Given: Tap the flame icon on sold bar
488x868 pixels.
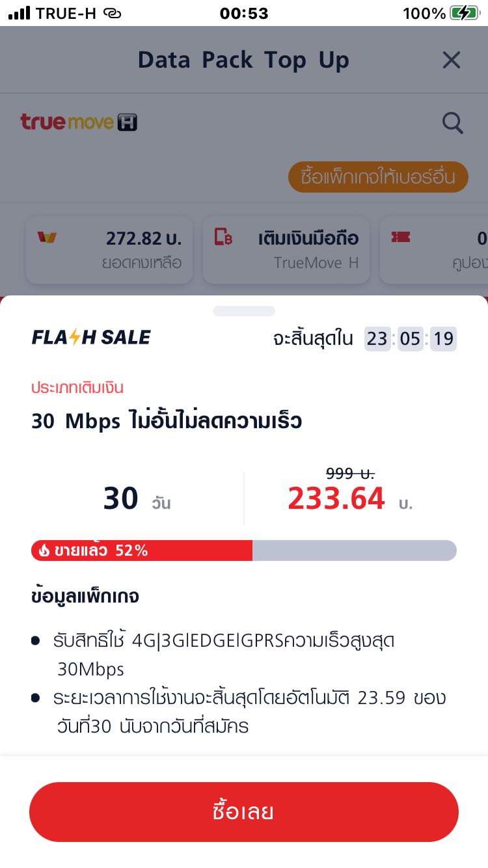Looking at the screenshot, I should [x=44, y=550].
